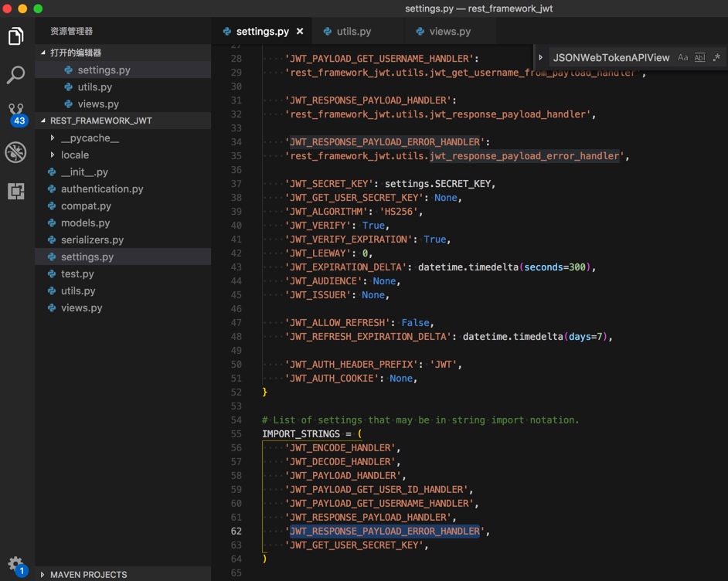This screenshot has width=728, height=581.
Task: Expand the locale folder
Action: (x=75, y=155)
